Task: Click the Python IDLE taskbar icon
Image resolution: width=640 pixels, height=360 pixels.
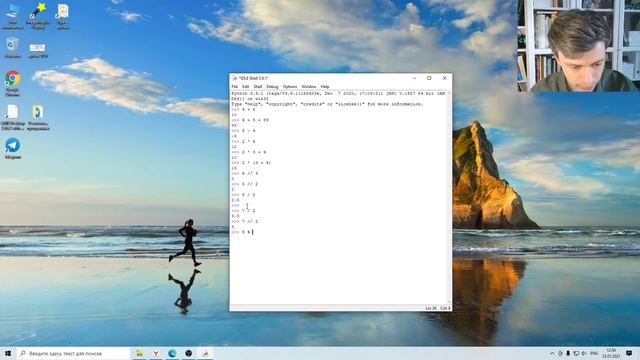Action: (205, 353)
